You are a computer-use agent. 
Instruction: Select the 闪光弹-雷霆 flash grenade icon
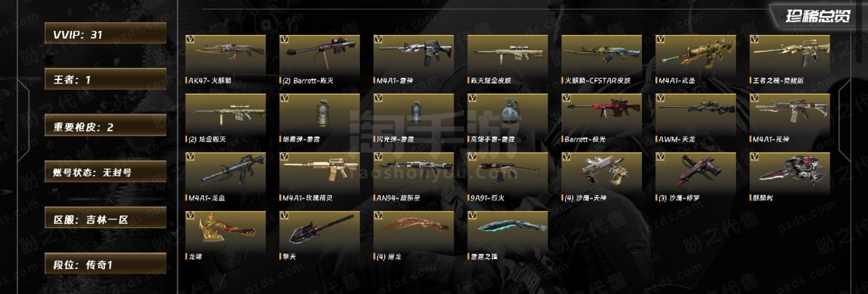pyautogui.click(x=413, y=114)
